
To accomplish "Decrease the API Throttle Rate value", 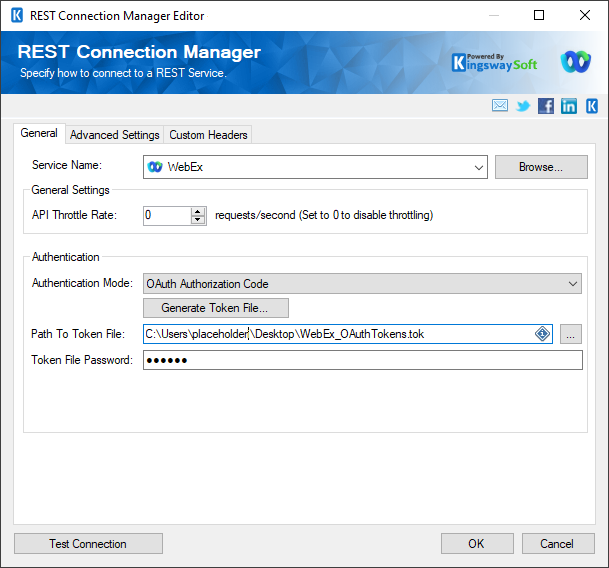I will [198, 220].
